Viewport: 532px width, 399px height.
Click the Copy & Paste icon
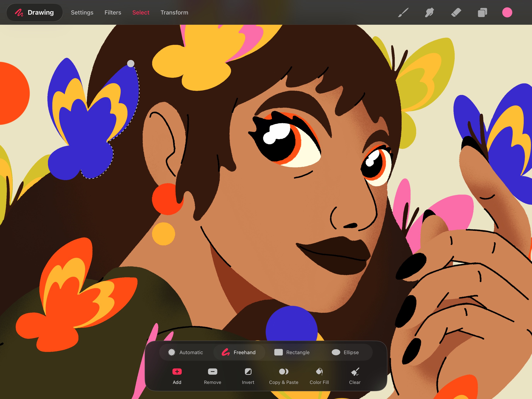coord(284,372)
